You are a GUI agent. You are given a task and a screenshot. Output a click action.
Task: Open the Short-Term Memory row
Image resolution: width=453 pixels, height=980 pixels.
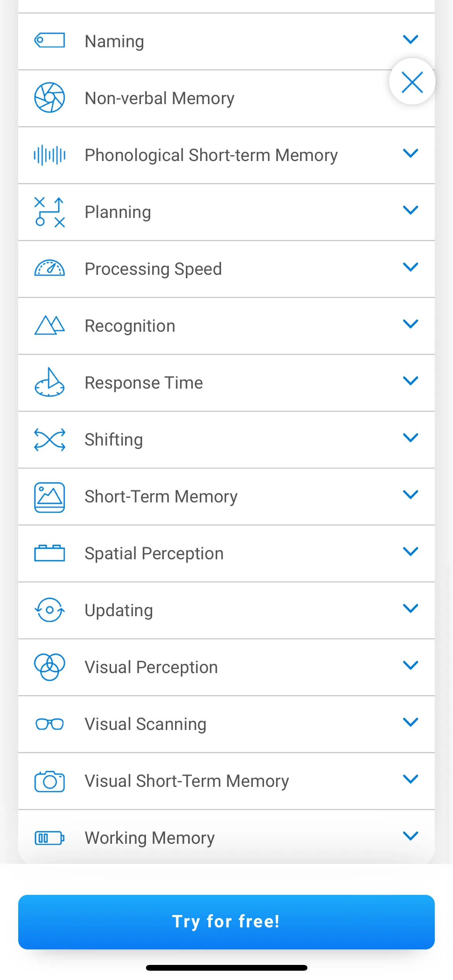[x=226, y=497]
